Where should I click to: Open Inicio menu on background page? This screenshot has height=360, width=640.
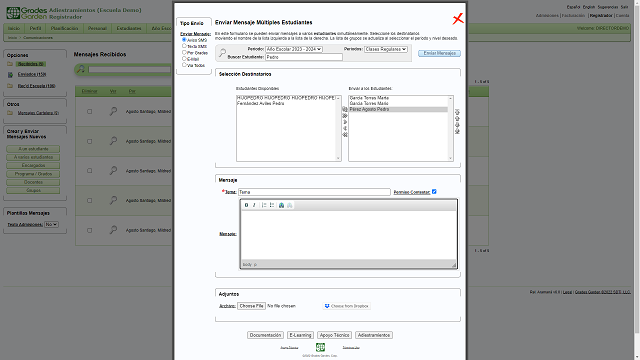point(14,29)
